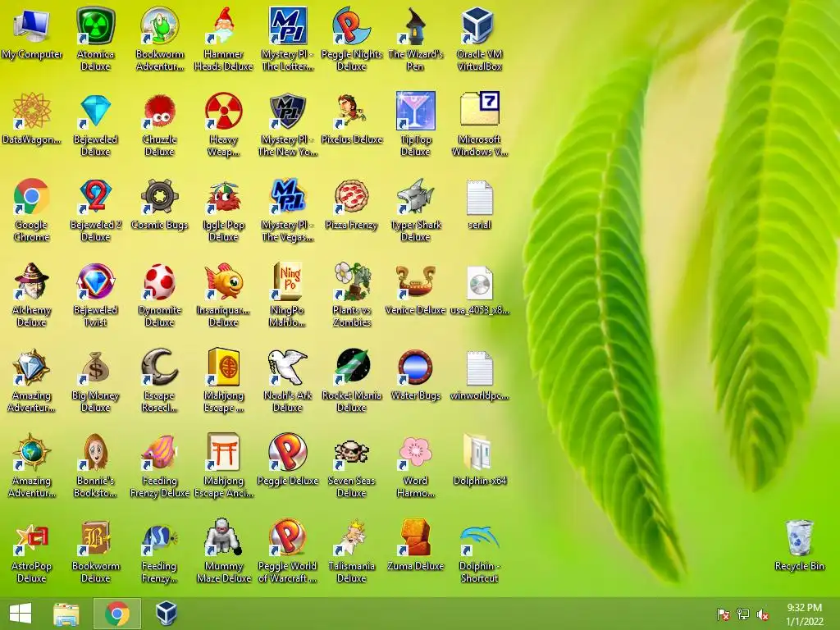
Task: Select the Cosmic Bugs gear icon
Action: (x=159, y=197)
